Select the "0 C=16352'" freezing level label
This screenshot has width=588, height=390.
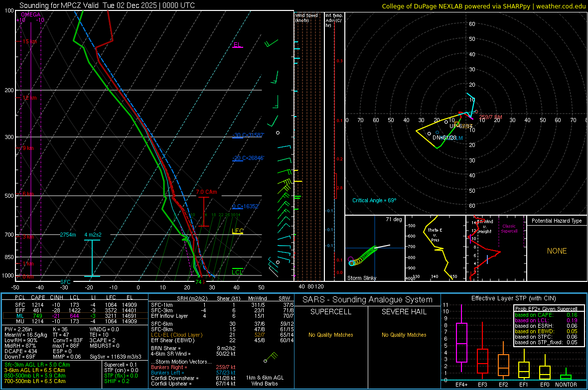[246, 206]
